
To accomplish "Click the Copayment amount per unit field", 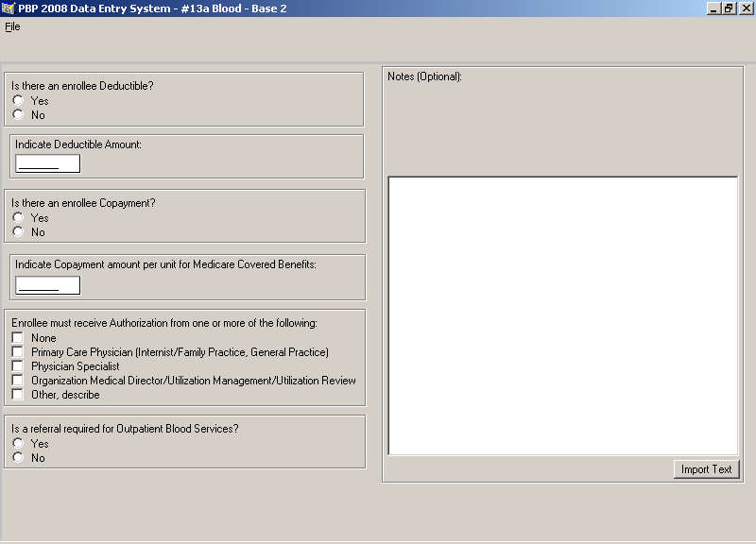I will pos(48,285).
